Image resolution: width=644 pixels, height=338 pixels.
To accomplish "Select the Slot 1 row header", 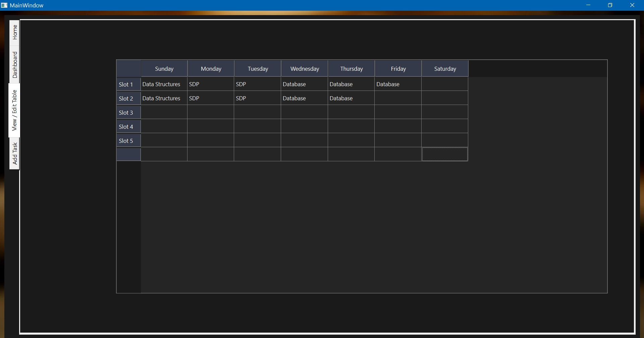I will click(x=129, y=84).
